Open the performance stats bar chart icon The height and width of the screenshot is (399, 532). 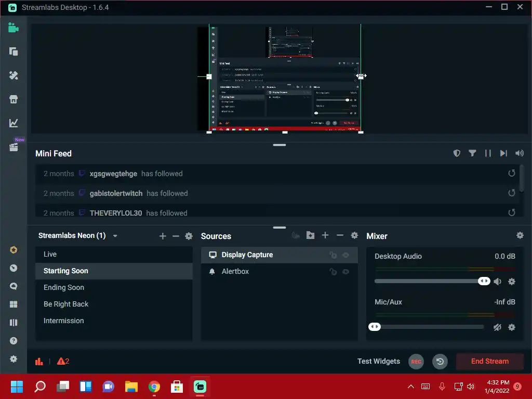click(39, 362)
